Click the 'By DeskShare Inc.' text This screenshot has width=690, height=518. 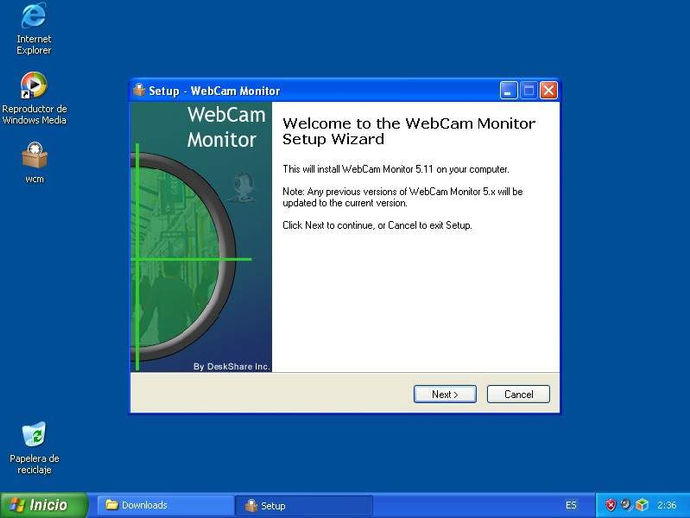[x=231, y=366]
